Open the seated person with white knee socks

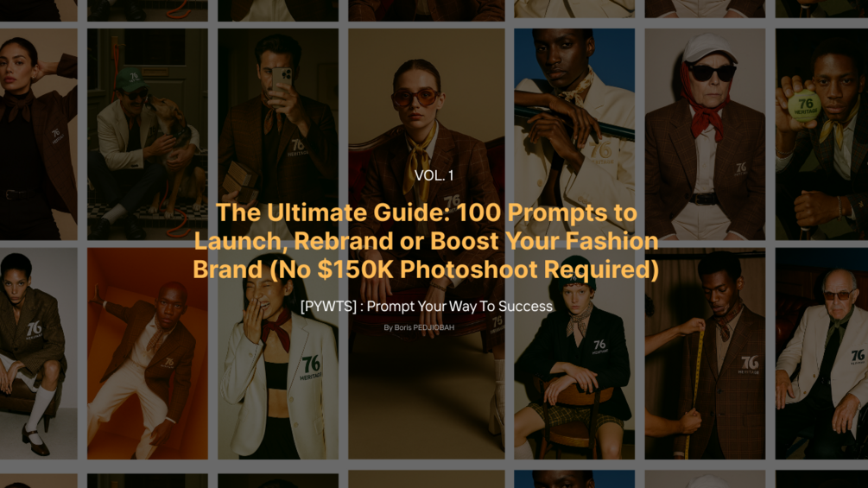coord(39,353)
